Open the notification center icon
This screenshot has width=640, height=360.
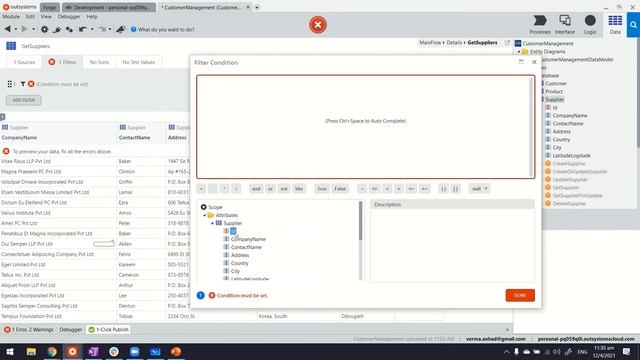pyautogui.click(x=627, y=351)
